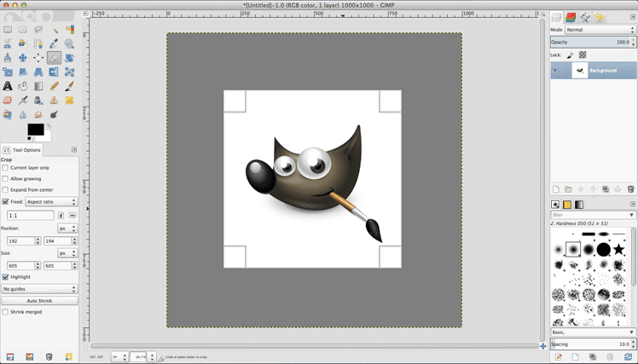This screenshot has height=364, width=638.
Task: Open the No guides dropdown
Action: (39, 289)
